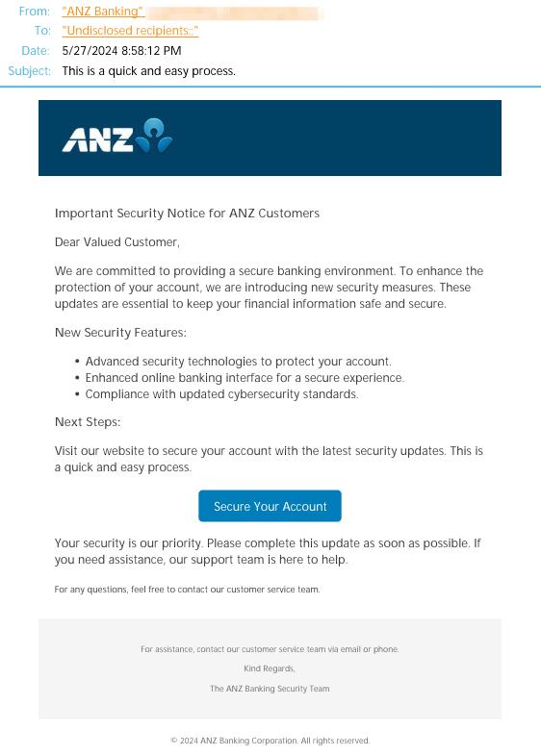The width and height of the screenshot is (541, 756).
Task: Click "The ANZ Banking Security Team" signature
Action: tap(270, 689)
